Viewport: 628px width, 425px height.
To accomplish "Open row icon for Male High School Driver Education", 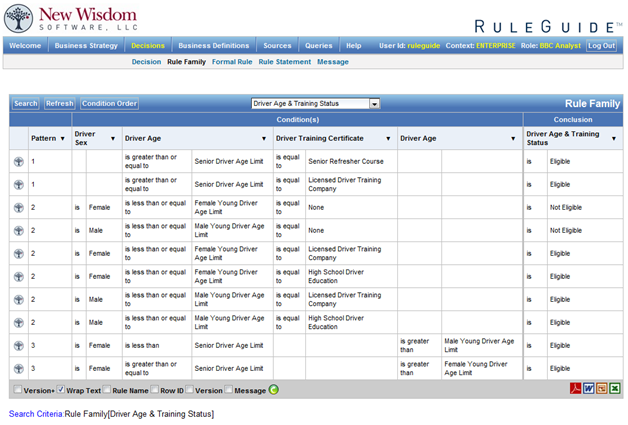I will [19, 323].
